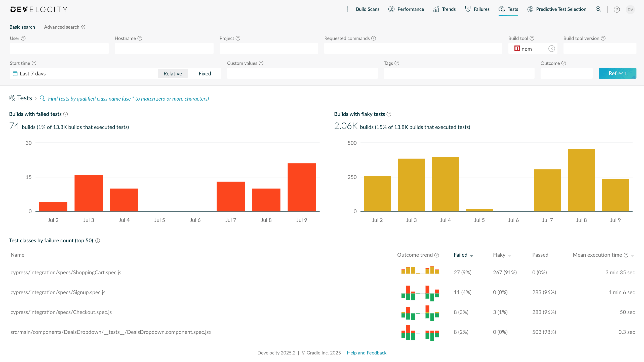Keep start time on Relative
Screen dimensions: 644x362
[173, 73]
